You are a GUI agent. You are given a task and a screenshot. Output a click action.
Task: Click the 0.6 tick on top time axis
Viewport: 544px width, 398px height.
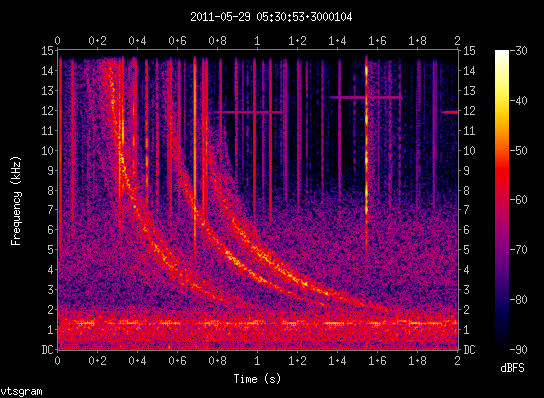point(178,41)
